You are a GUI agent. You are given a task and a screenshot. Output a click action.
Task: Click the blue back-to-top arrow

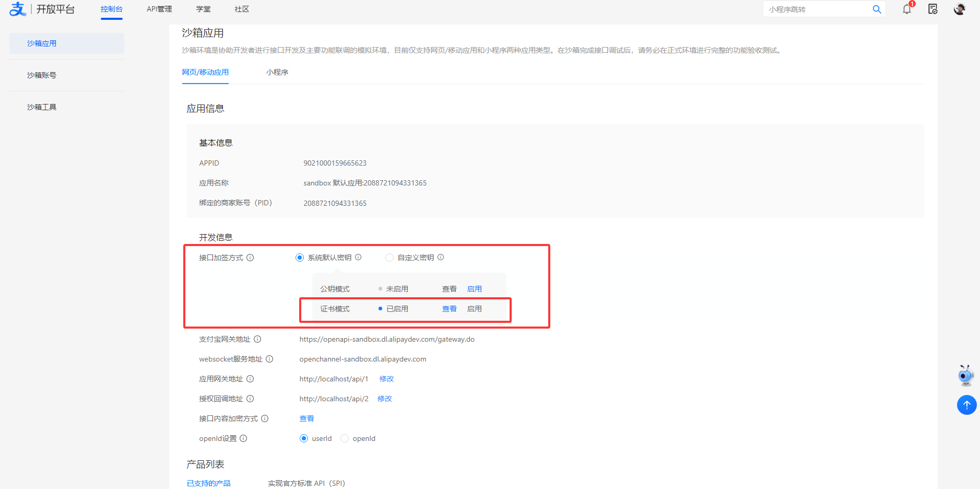(x=966, y=405)
